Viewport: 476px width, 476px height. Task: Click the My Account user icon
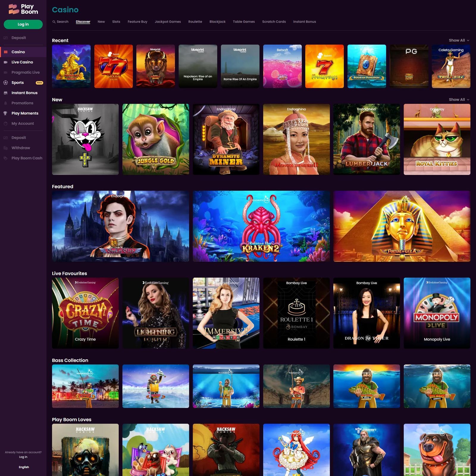coord(6,123)
